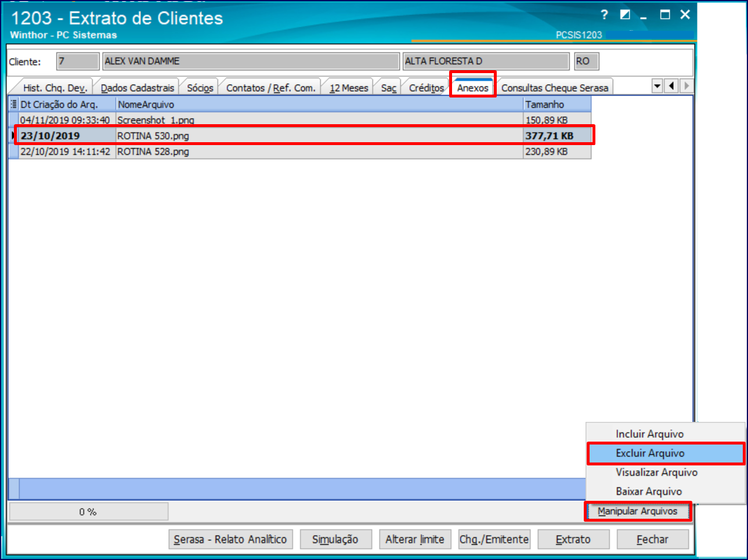
Task: Click the 230,89 KB size cell
Action: coord(557,151)
